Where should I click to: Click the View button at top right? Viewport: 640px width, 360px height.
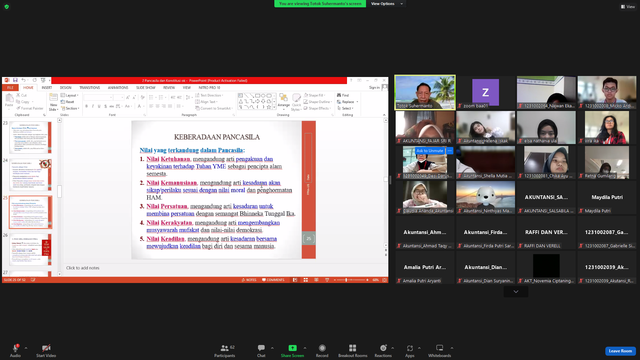[x=628, y=7]
